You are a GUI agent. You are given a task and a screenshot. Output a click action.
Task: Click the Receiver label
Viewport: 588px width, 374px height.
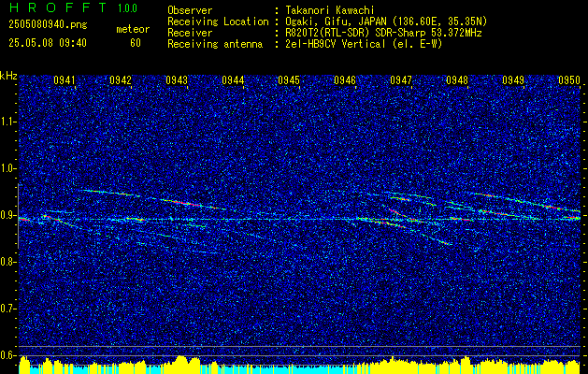click(190, 33)
